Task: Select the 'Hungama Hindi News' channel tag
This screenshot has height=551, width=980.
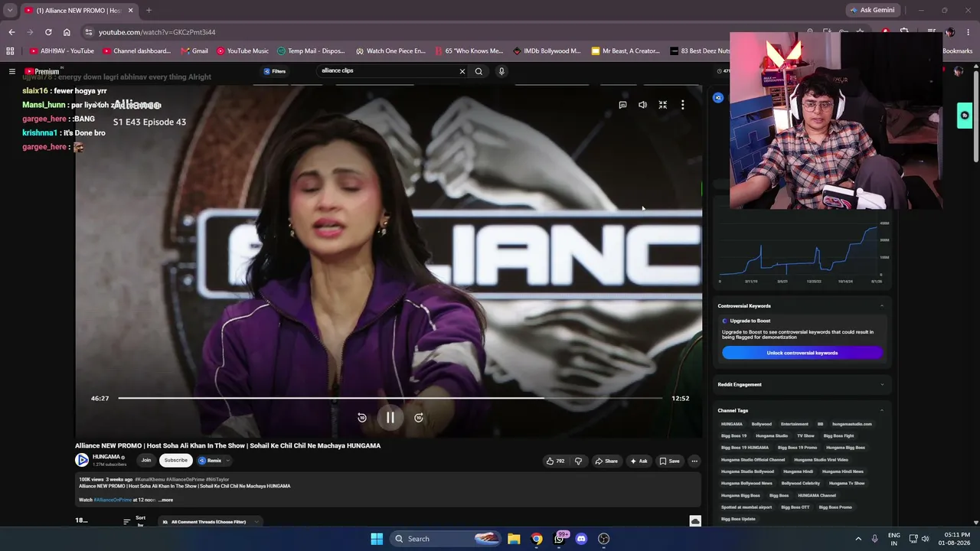Action: [842, 471]
